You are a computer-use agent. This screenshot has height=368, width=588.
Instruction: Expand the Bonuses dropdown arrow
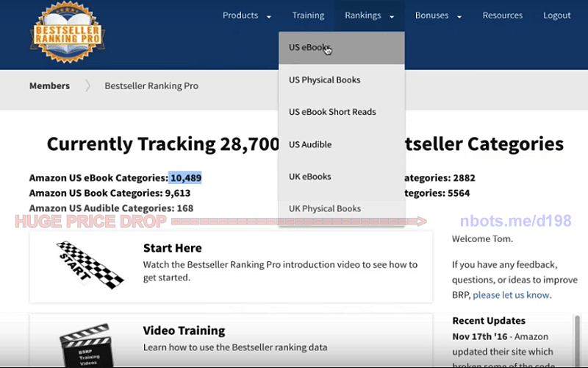[x=459, y=16]
